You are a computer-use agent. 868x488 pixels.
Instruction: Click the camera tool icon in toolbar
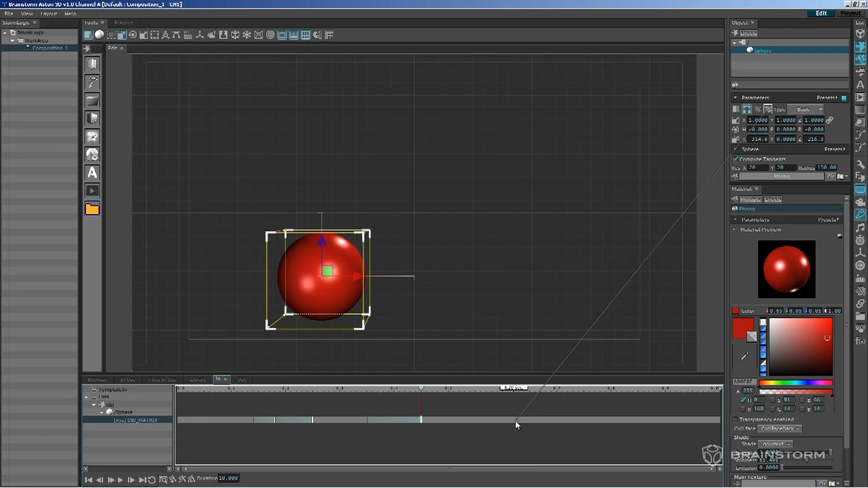click(211, 35)
